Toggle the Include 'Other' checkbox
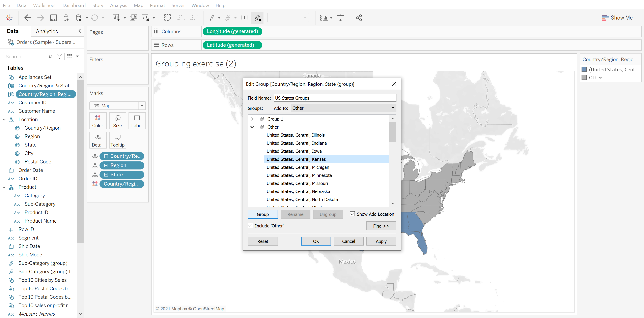Screen dimensions: 644x318 (x=251, y=225)
